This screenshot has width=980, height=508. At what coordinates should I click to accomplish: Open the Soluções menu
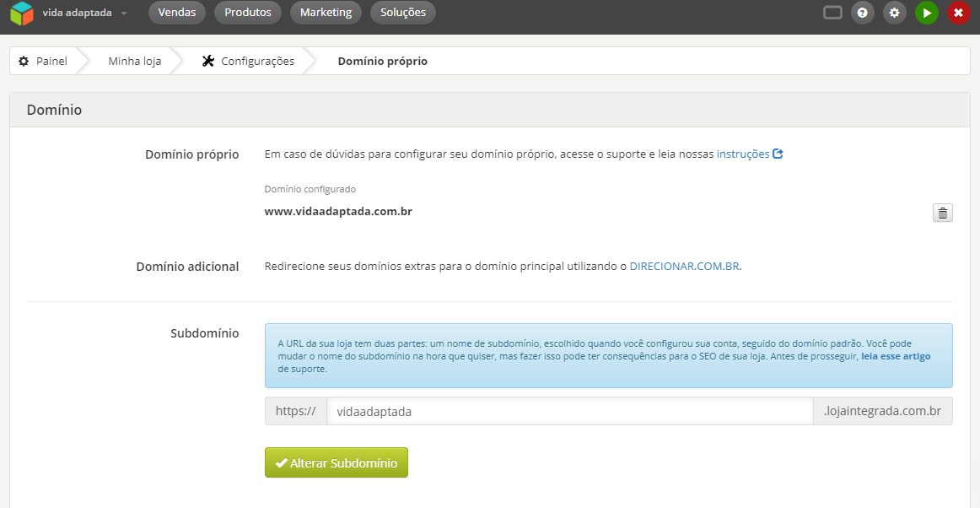(403, 13)
